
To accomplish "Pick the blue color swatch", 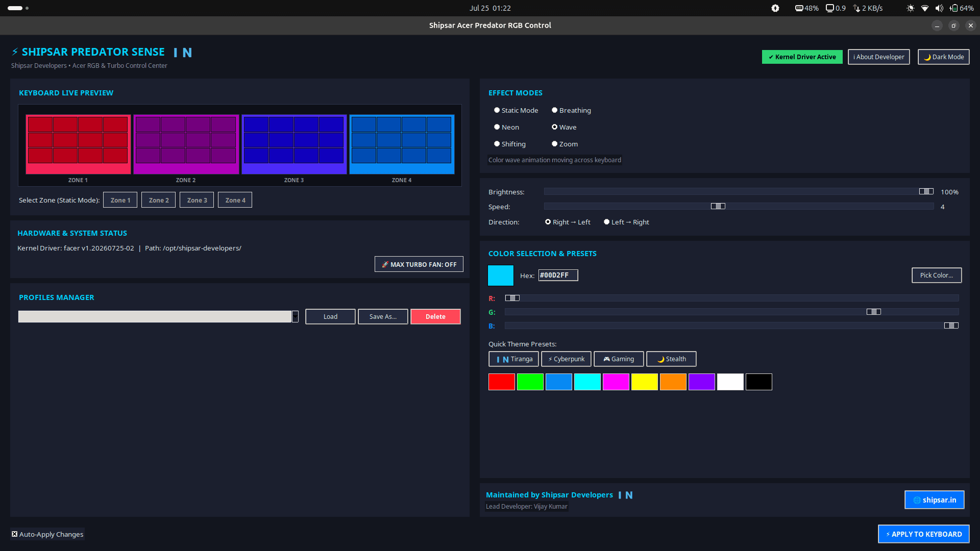I will [559, 382].
